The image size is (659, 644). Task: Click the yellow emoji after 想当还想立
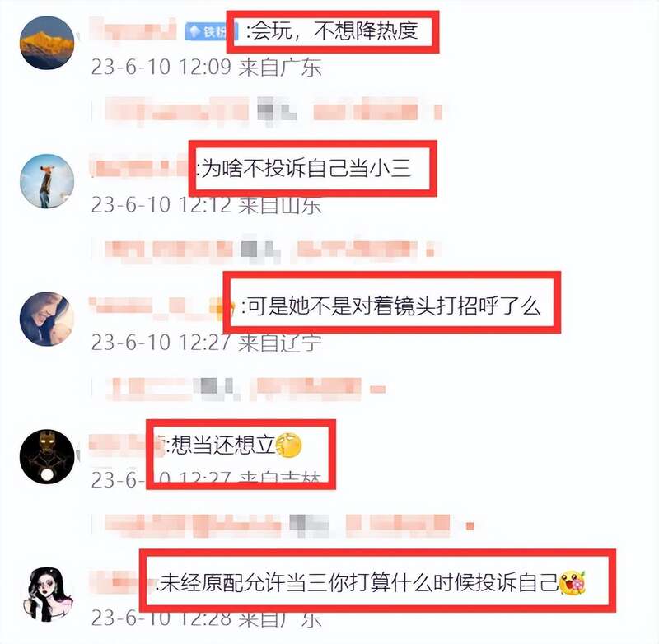point(289,445)
